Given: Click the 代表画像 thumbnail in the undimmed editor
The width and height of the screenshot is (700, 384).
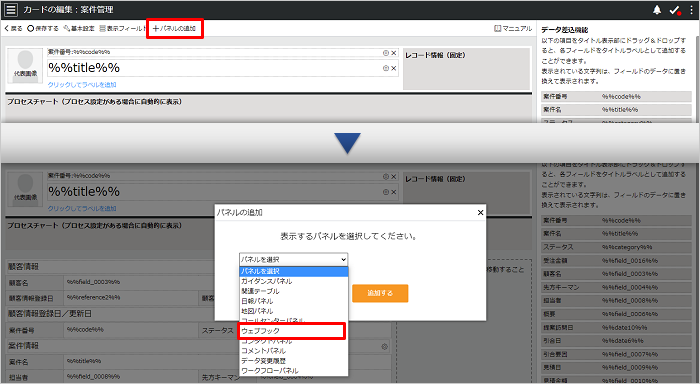Looking at the screenshot, I should coord(25,65).
